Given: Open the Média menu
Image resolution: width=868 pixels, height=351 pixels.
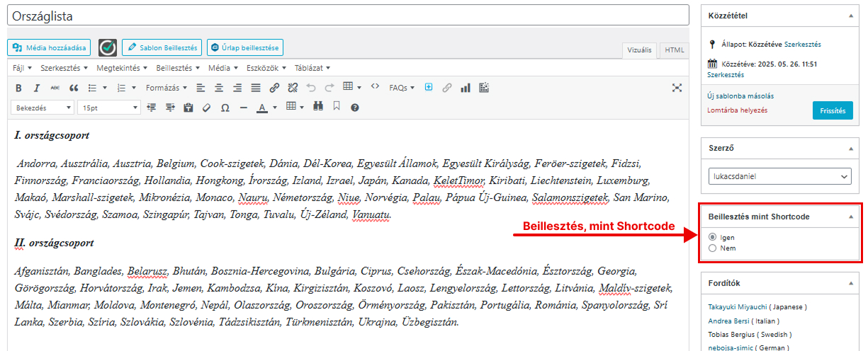Looking at the screenshot, I should pos(222,68).
